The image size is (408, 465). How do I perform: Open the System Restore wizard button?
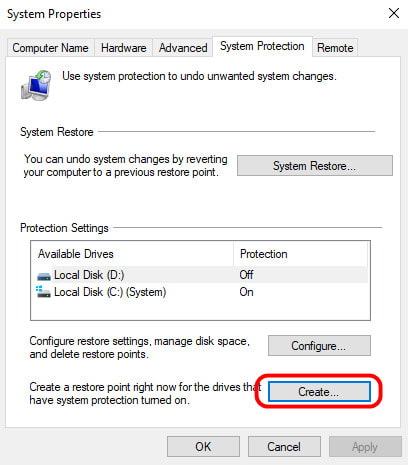(x=315, y=165)
